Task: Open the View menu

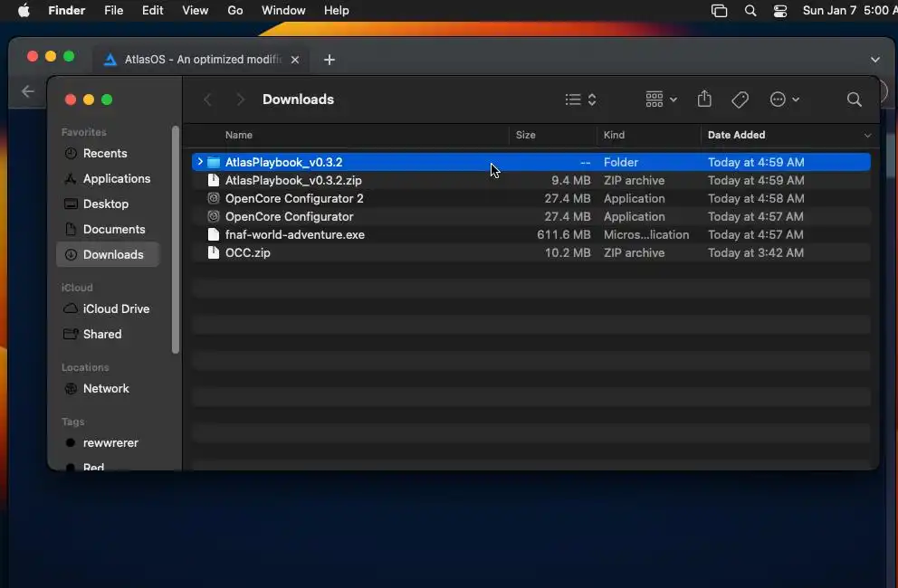Action: [x=195, y=10]
